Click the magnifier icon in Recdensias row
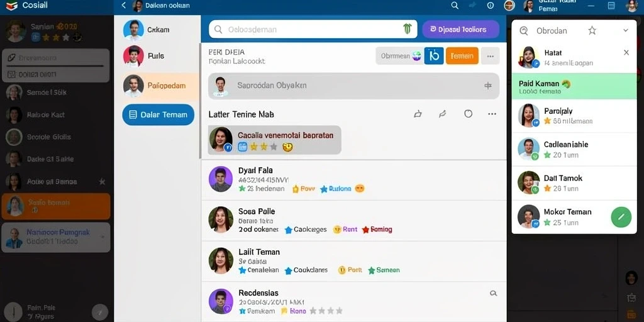Viewport: 644px width, 322px height. tap(494, 293)
